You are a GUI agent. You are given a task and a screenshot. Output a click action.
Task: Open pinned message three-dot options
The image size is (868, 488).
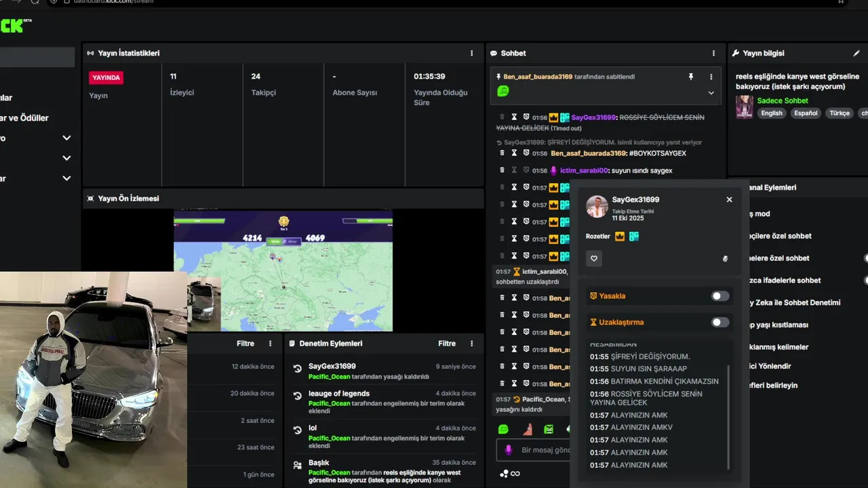pos(711,77)
